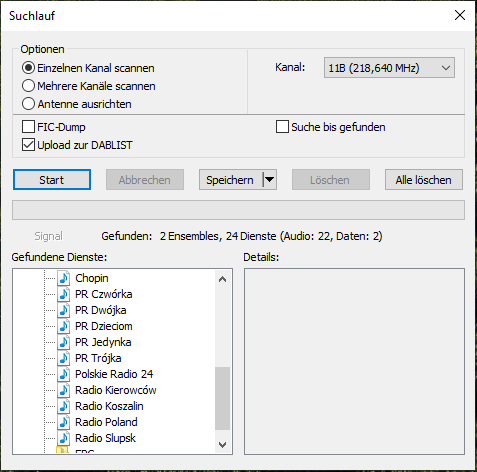Select Radio Kierowców in the services list
Image resolution: width=477 pixels, height=472 pixels.
click(x=116, y=390)
